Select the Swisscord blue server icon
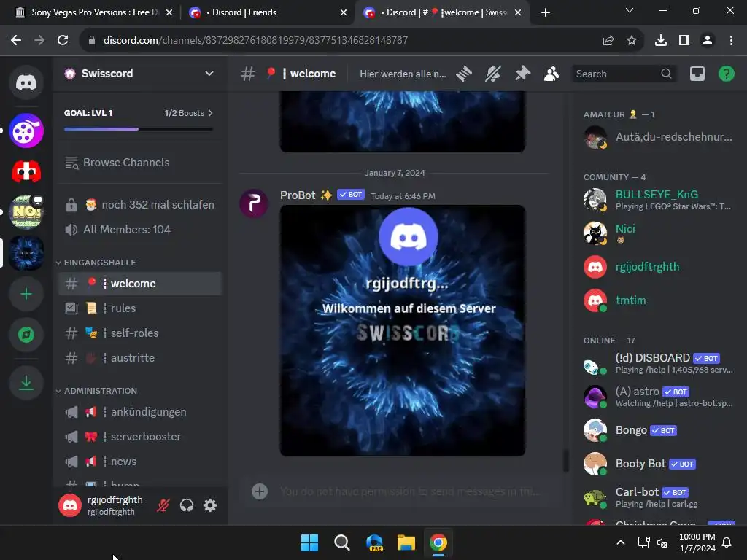Image resolution: width=747 pixels, height=560 pixels. [x=26, y=253]
